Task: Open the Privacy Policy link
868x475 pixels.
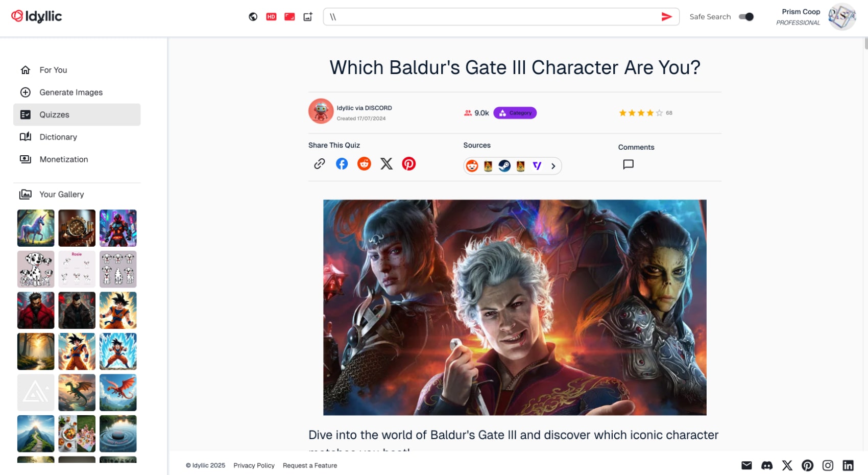Action: tap(254, 465)
